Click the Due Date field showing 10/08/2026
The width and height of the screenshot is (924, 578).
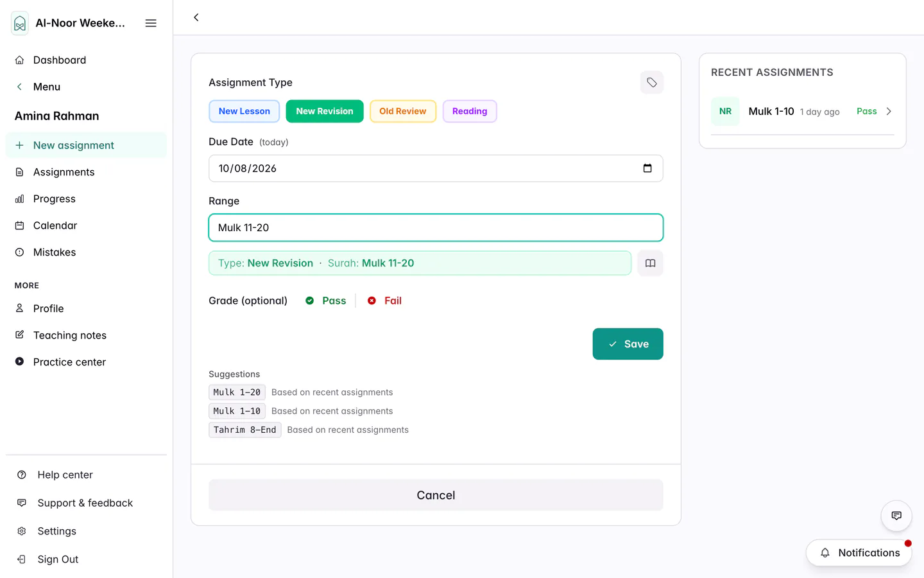click(x=436, y=168)
